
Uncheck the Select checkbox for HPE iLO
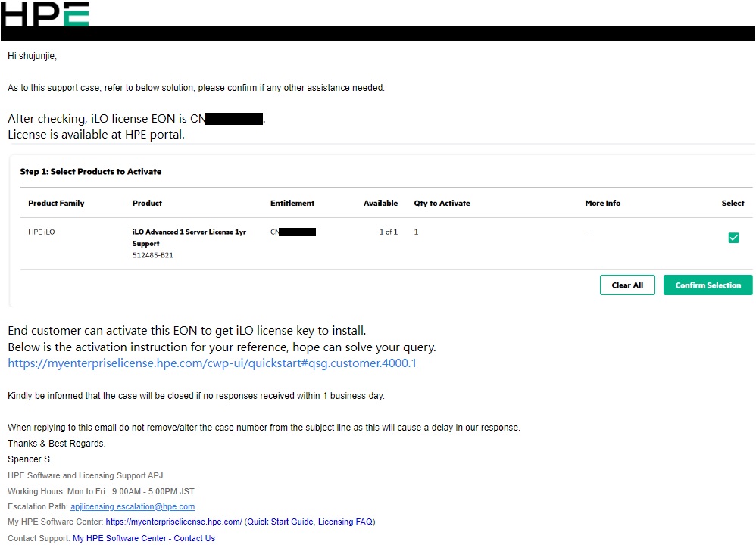point(733,238)
